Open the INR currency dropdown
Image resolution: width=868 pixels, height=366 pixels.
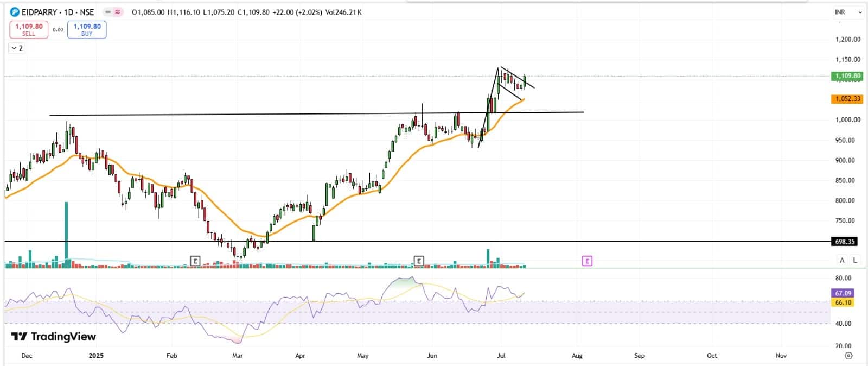848,12
